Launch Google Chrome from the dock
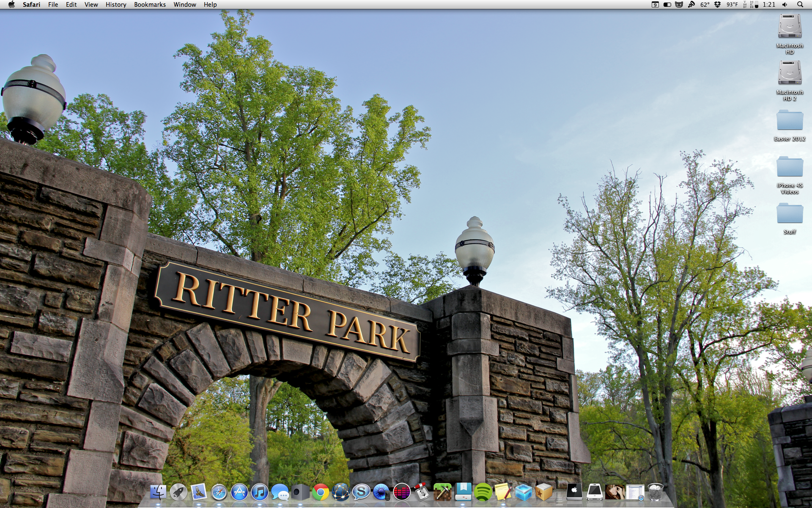 pos(321,492)
